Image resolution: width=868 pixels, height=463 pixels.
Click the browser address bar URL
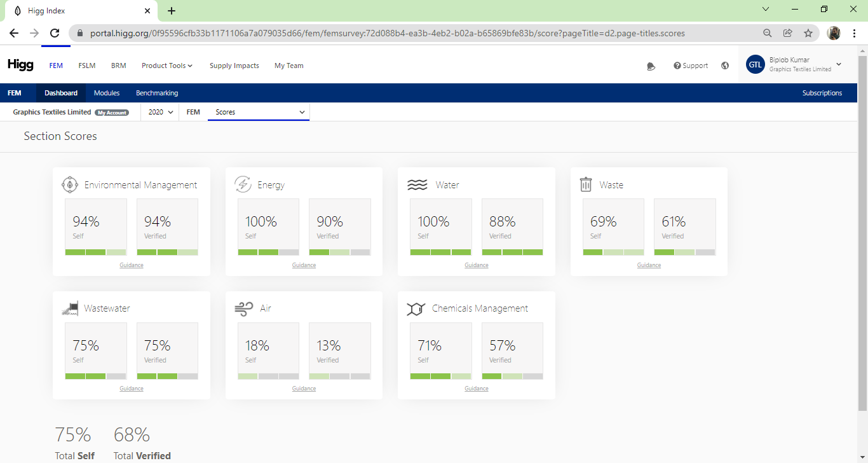[x=387, y=33]
